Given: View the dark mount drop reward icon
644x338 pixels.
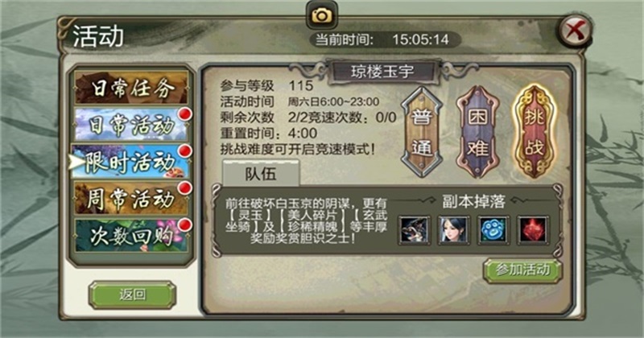Looking at the screenshot, I should pos(415,230).
